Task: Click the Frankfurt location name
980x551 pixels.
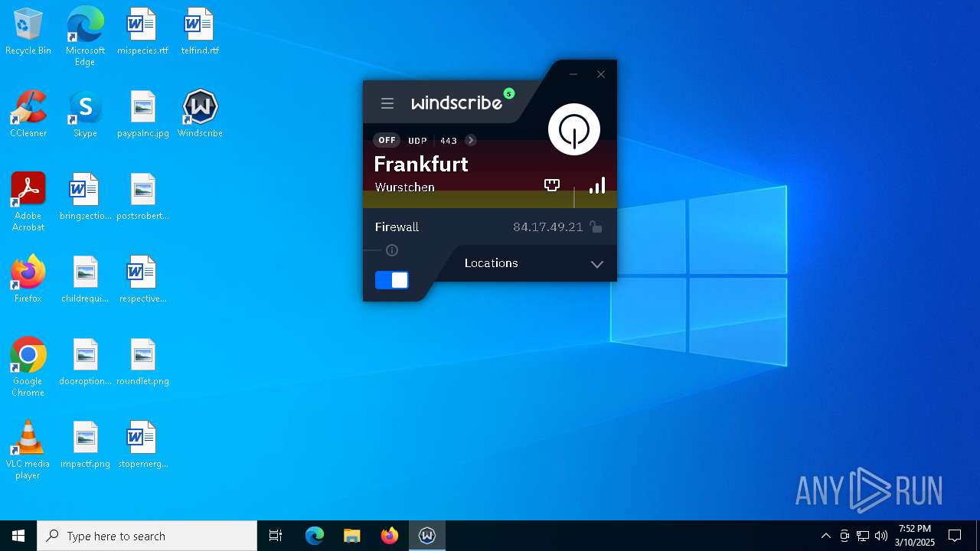Action: (421, 164)
